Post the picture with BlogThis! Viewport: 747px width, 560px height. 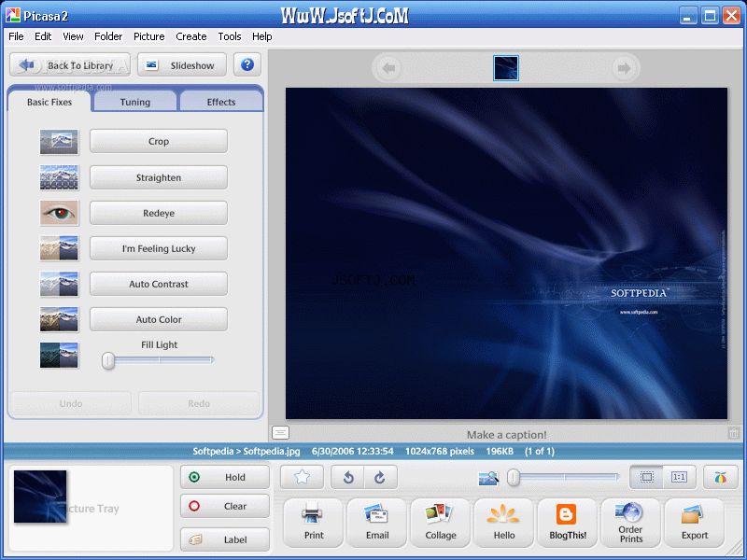[568, 523]
